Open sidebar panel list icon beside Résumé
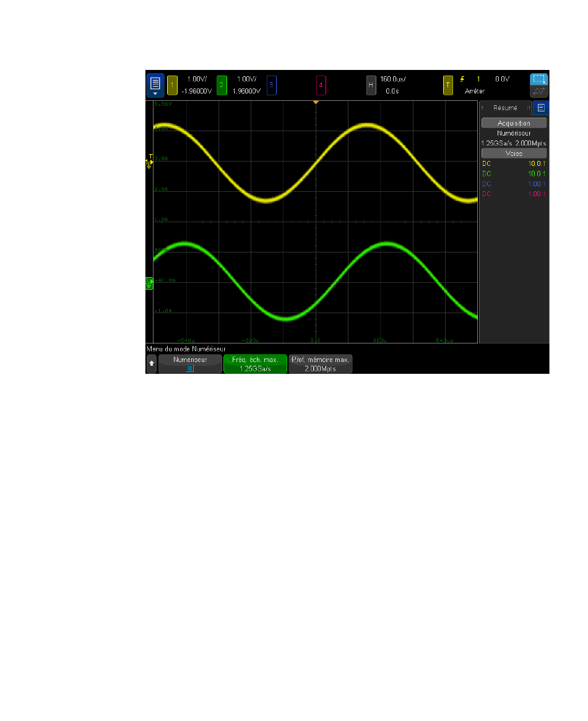Screen dimensions: 588x721 coord(541,108)
